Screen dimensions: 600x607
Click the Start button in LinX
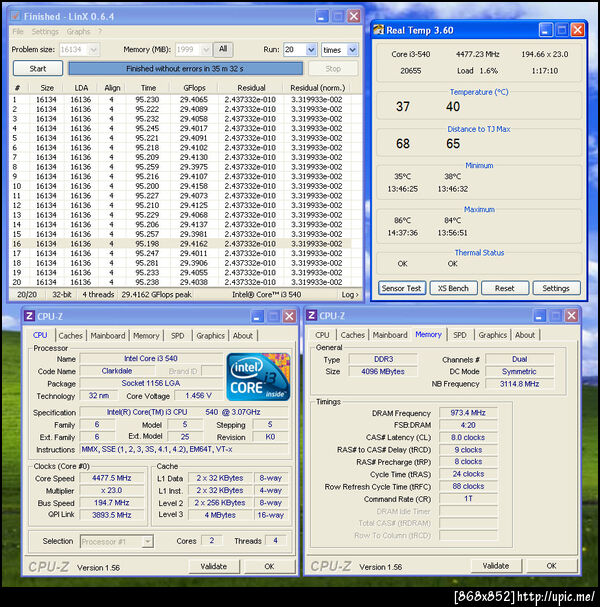(x=38, y=69)
